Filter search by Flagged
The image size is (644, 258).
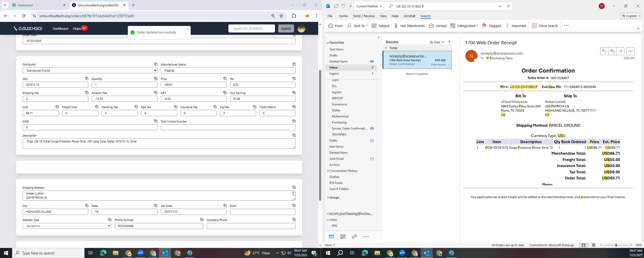[492, 26]
